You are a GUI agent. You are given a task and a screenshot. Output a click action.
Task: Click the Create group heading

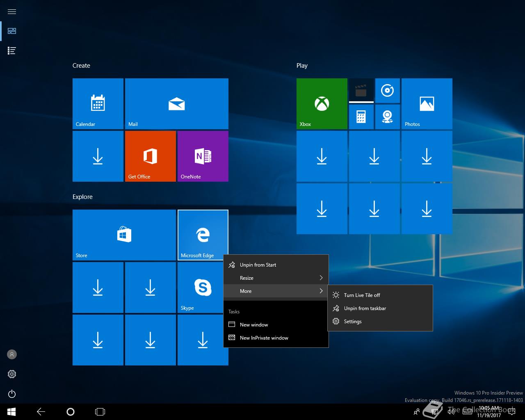tap(81, 66)
